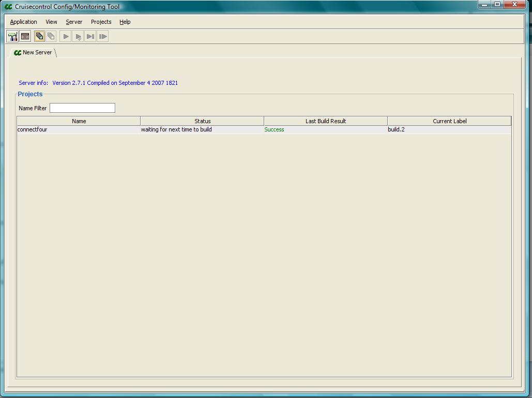Open the Projects menu

(x=101, y=22)
